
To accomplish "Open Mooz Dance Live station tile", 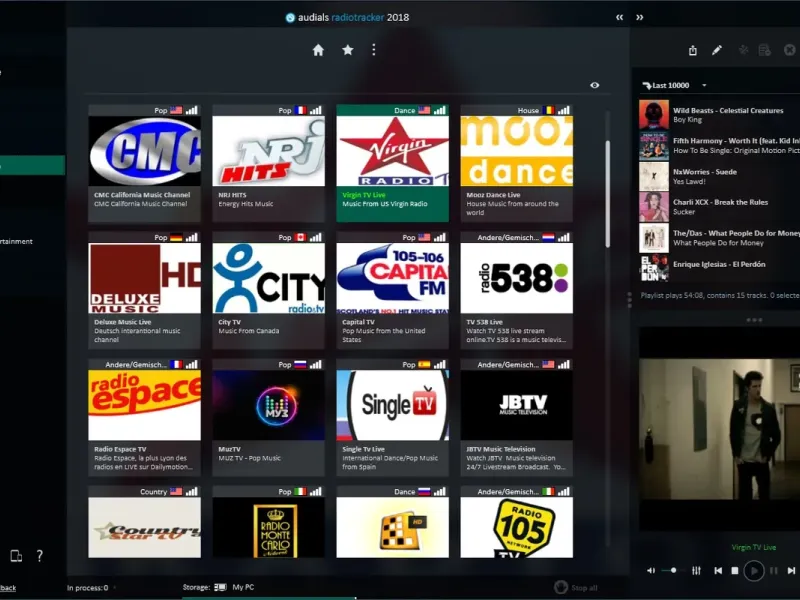I will coord(516,163).
